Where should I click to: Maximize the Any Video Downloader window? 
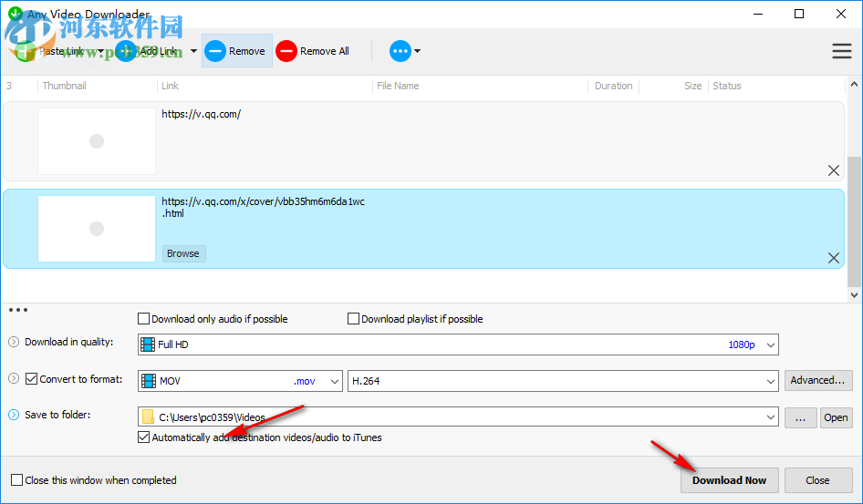[799, 14]
